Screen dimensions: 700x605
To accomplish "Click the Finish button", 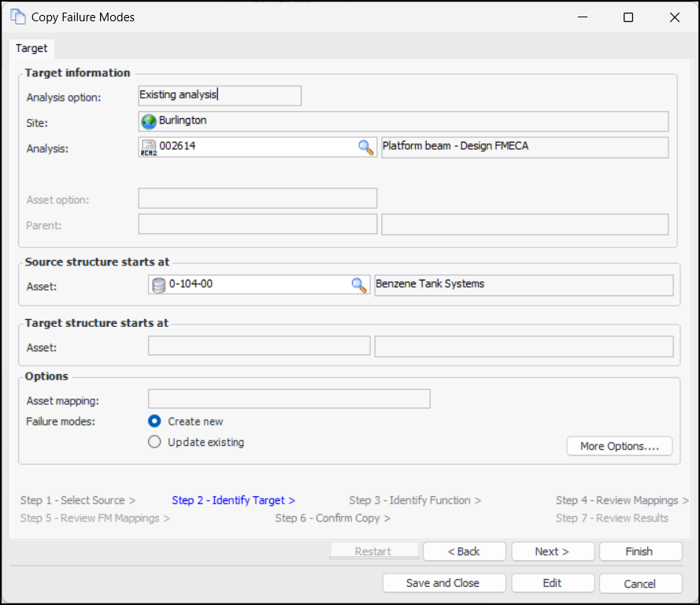I will (x=639, y=551).
